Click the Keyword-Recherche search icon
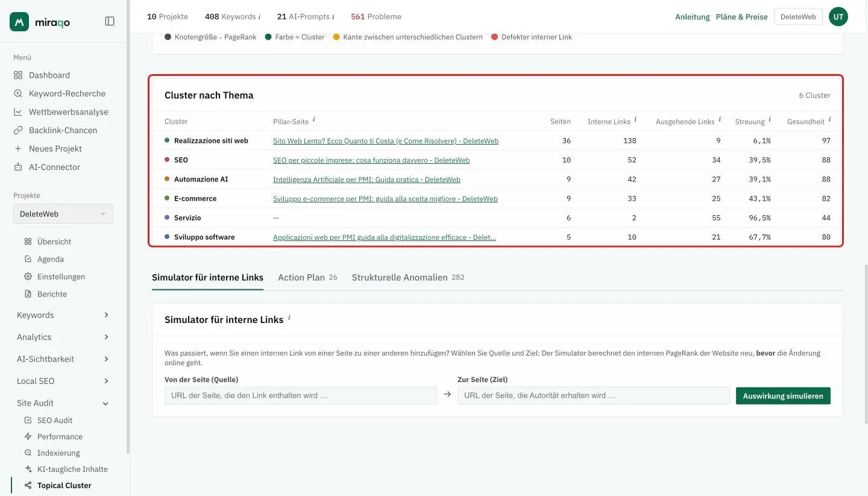 tap(18, 93)
